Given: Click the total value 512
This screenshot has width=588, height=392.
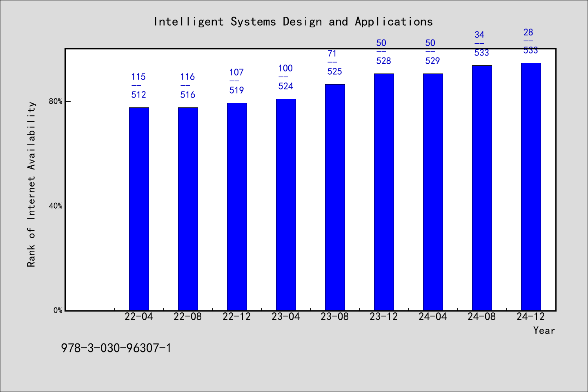Looking at the screenshot, I should click(x=138, y=95).
